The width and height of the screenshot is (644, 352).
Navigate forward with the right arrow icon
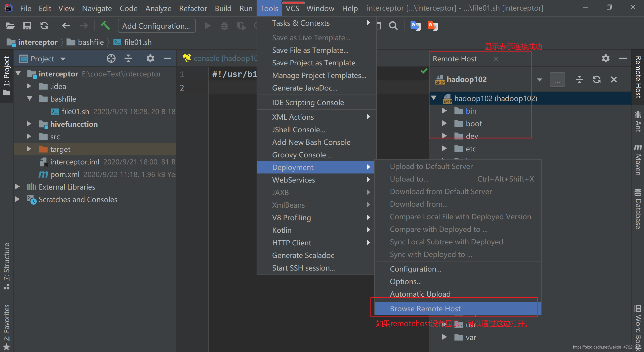tap(84, 26)
